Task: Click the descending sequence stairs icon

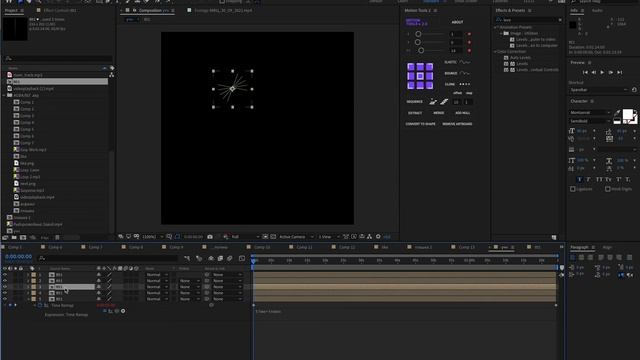Action: click(444, 102)
